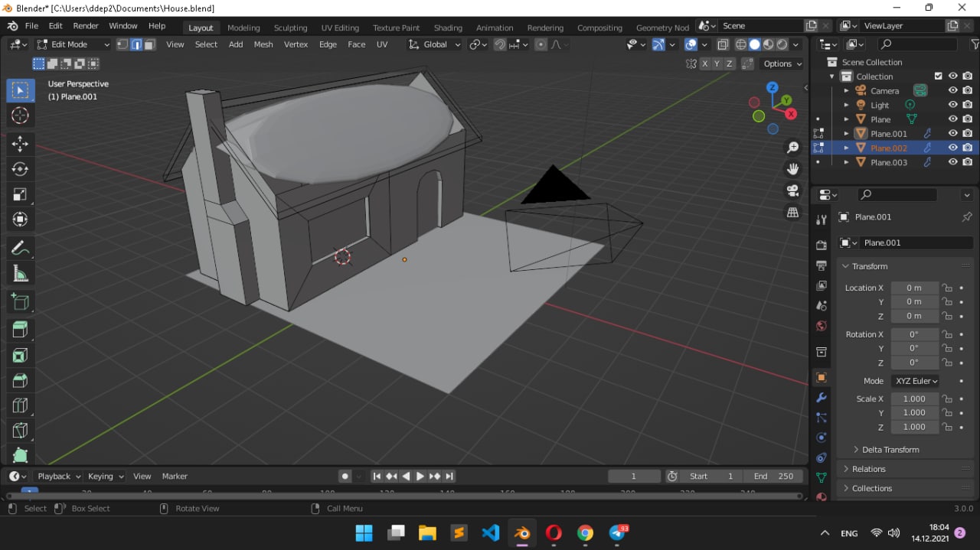The width and height of the screenshot is (980, 550).
Task: Switch perspective/orthographic grid icon
Action: pos(793,213)
